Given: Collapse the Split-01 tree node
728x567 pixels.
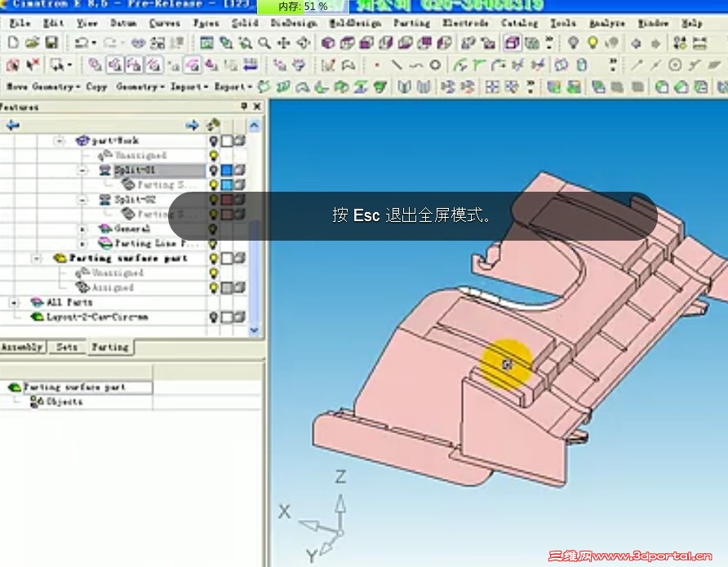Looking at the screenshot, I should point(82,171).
